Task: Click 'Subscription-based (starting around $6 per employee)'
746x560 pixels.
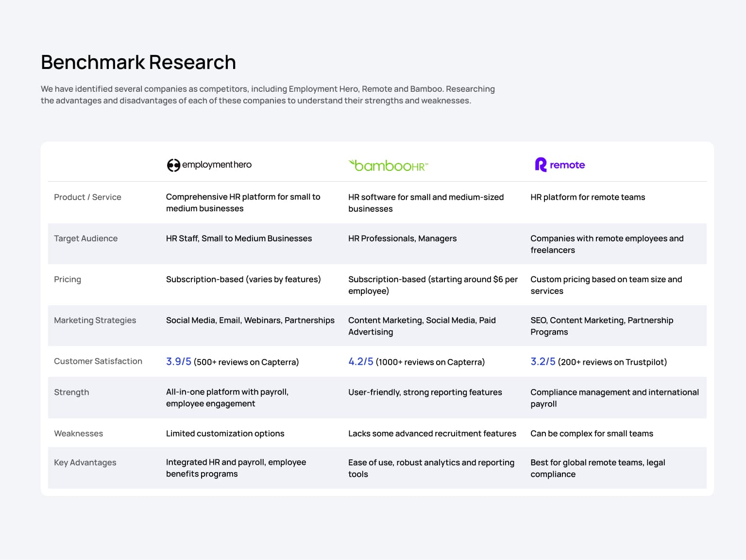Action: click(433, 285)
